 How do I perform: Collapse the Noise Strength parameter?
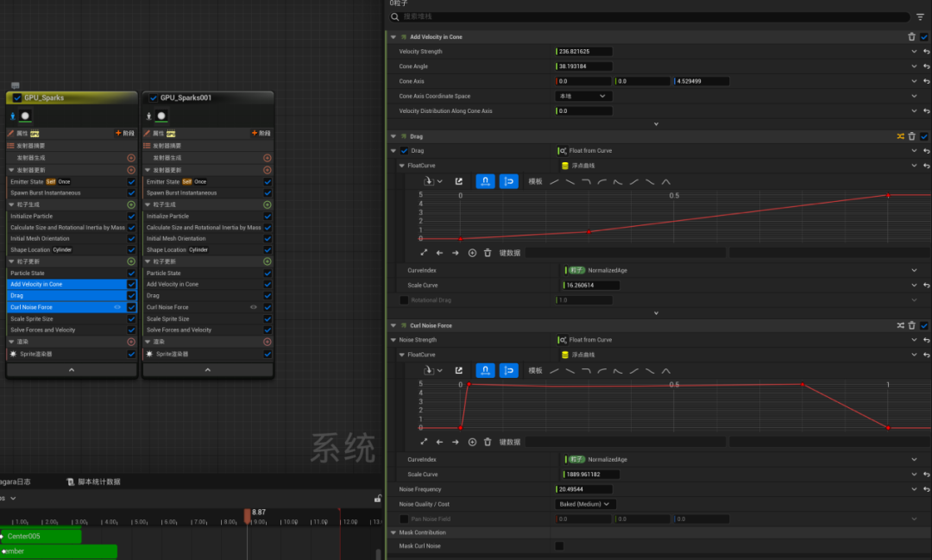393,340
